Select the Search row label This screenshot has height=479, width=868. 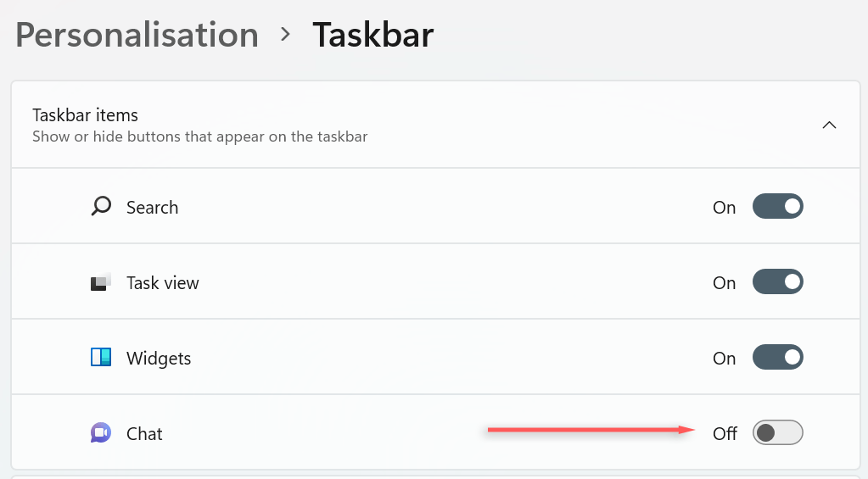coord(152,208)
